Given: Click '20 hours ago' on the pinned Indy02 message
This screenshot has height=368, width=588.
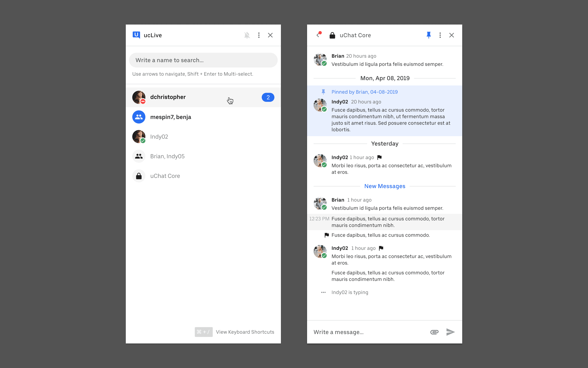Looking at the screenshot, I should [x=366, y=102].
